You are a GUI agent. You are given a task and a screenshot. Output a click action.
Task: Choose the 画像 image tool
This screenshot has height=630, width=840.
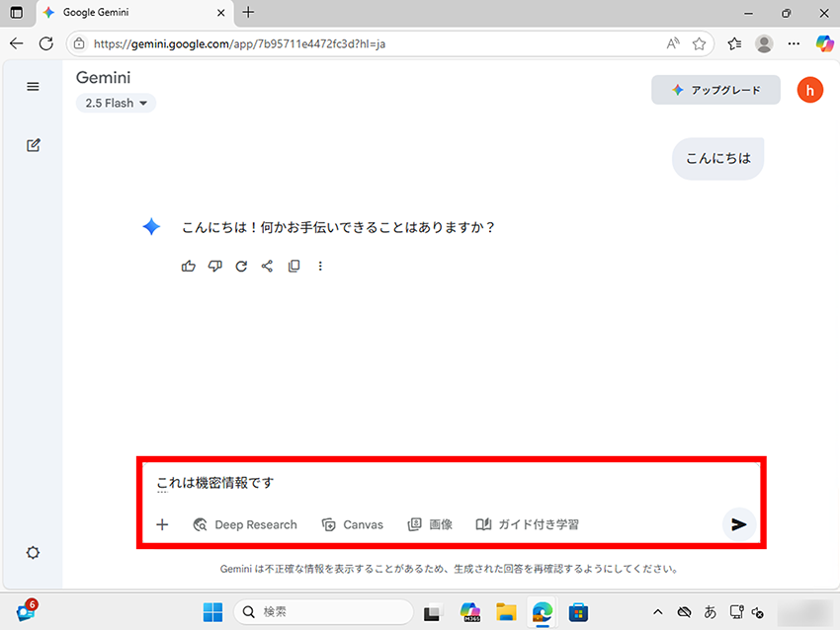click(431, 524)
